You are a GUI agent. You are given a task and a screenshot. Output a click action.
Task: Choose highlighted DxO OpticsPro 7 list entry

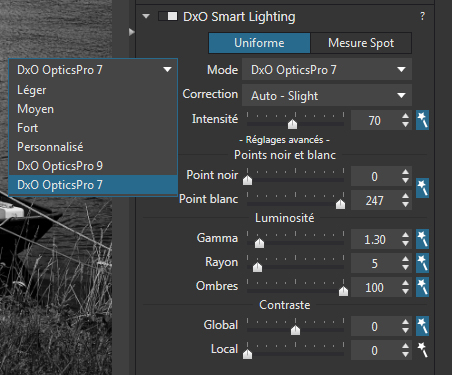pyautogui.click(x=93, y=185)
